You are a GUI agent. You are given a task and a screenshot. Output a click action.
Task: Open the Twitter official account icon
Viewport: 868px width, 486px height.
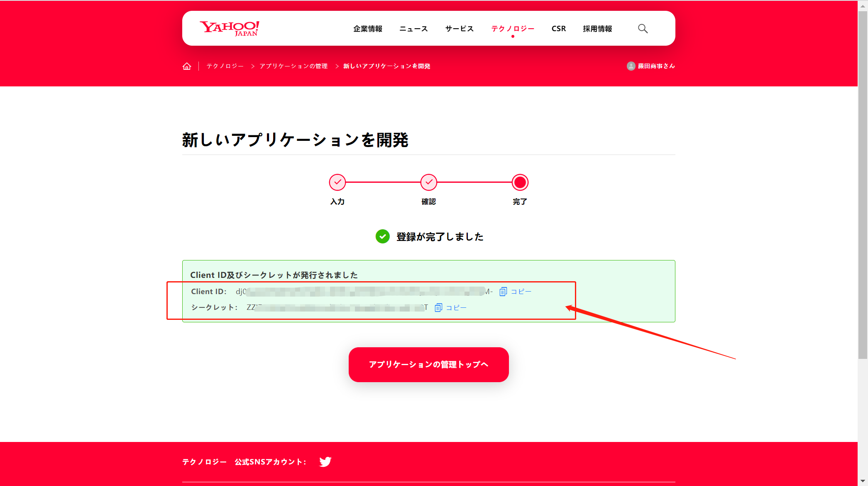325,462
